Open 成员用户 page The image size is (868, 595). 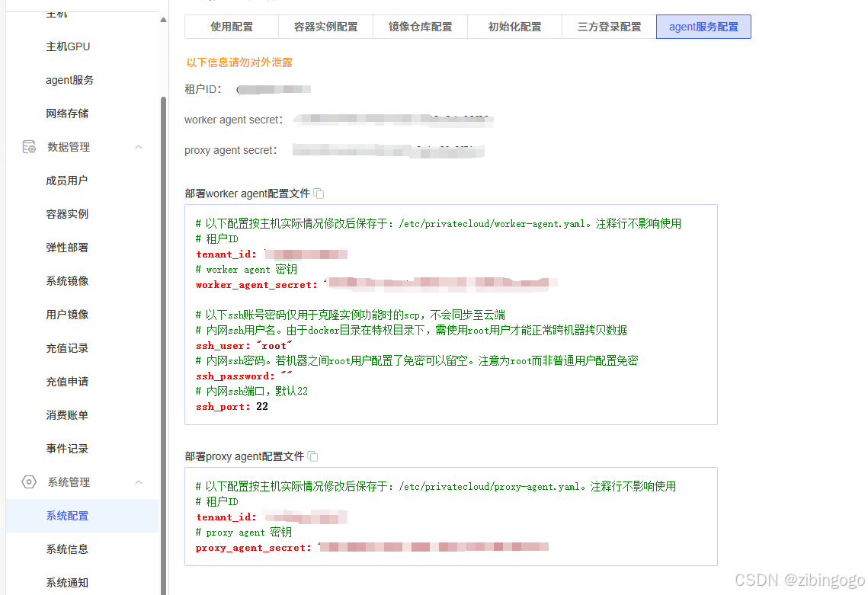[67, 181]
